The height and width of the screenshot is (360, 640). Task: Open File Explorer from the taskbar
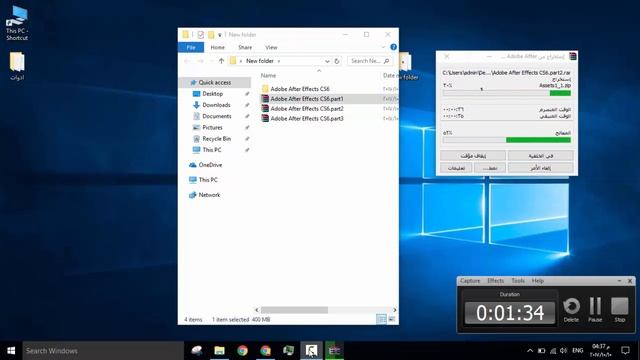point(220,351)
